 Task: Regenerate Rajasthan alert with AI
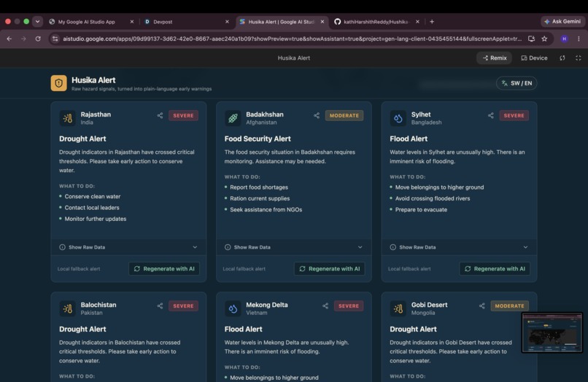point(164,269)
